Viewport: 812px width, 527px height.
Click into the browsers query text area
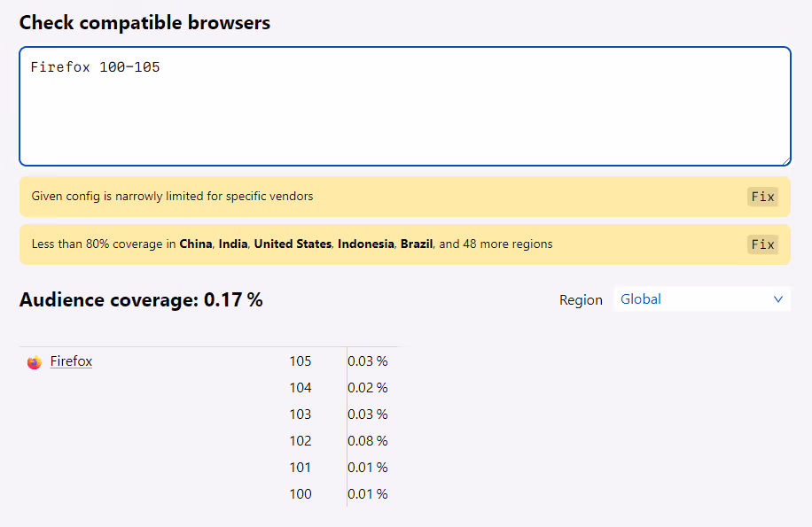[x=405, y=106]
